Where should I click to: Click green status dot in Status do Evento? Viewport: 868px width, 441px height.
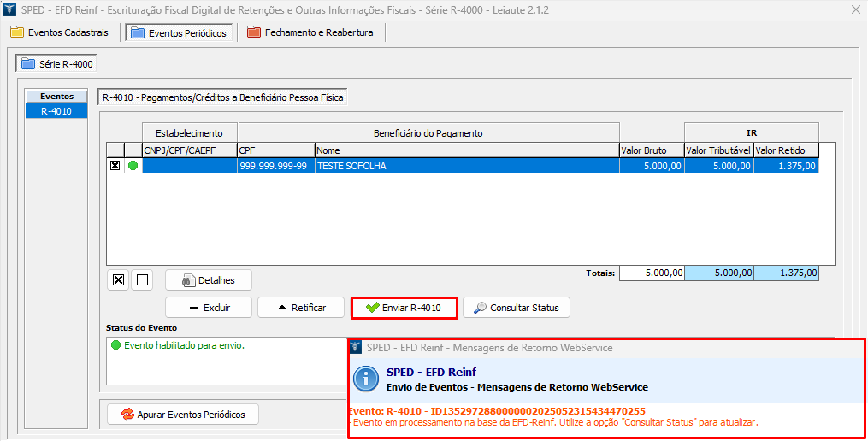tap(115, 346)
